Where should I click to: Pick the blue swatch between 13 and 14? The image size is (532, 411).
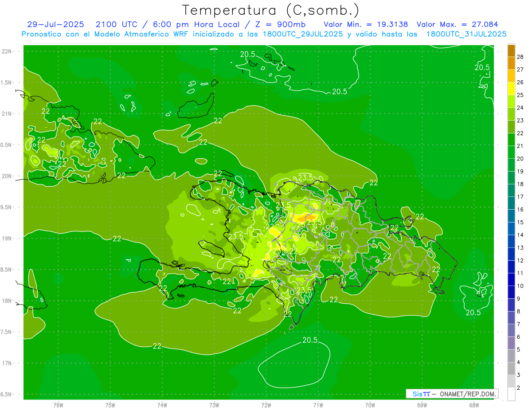[x=511, y=241]
